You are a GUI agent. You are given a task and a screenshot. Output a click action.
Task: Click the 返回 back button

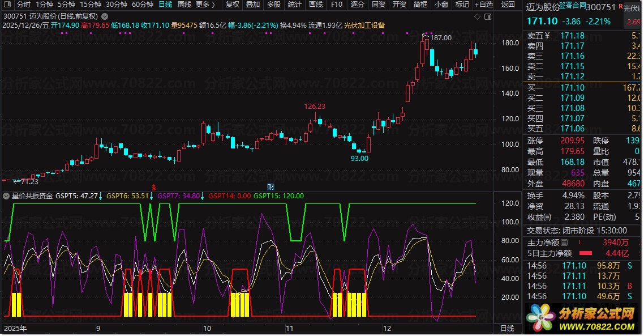point(508,5)
